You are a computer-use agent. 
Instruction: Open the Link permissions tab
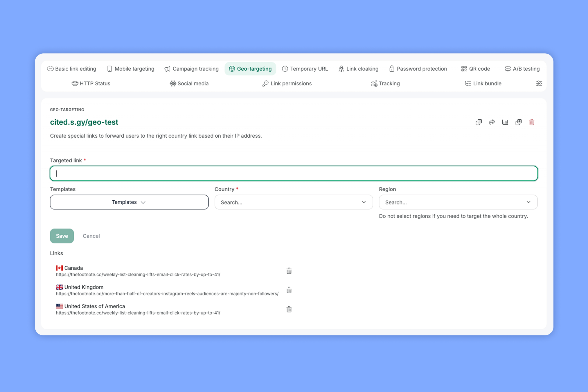[x=287, y=84]
